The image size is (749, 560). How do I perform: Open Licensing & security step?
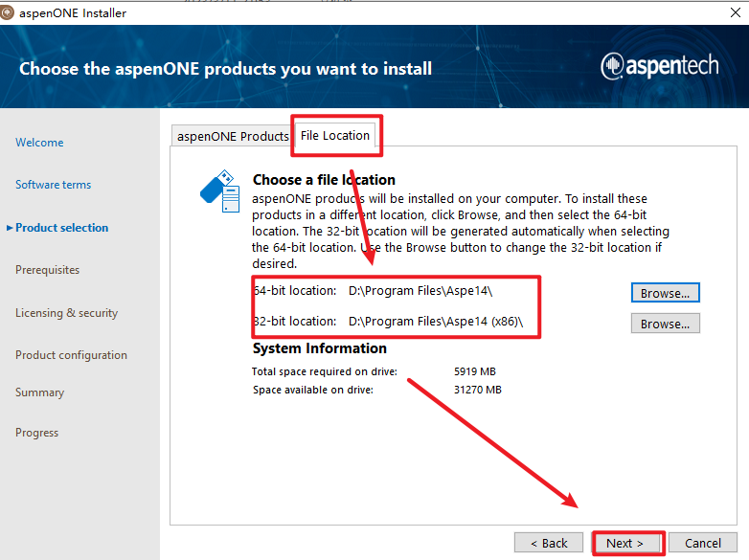(66, 313)
